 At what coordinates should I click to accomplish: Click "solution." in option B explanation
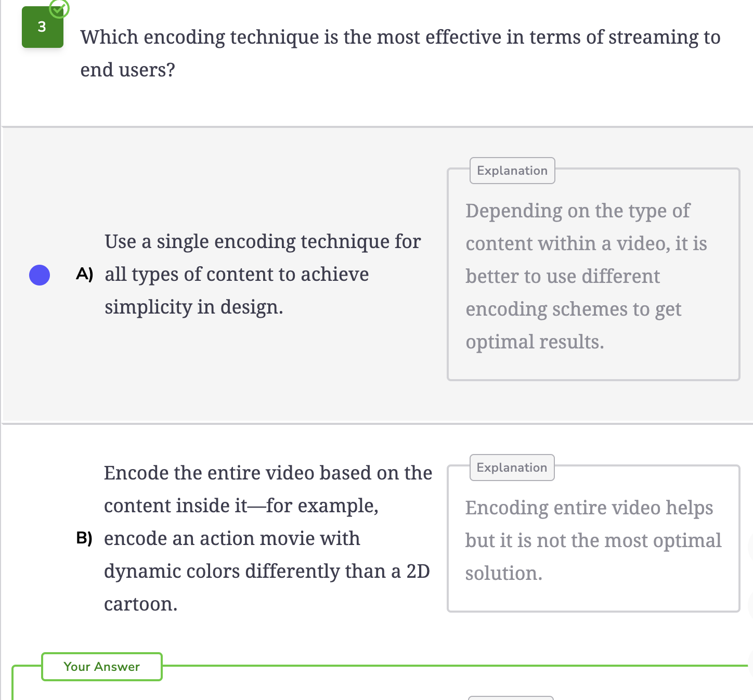503,573
